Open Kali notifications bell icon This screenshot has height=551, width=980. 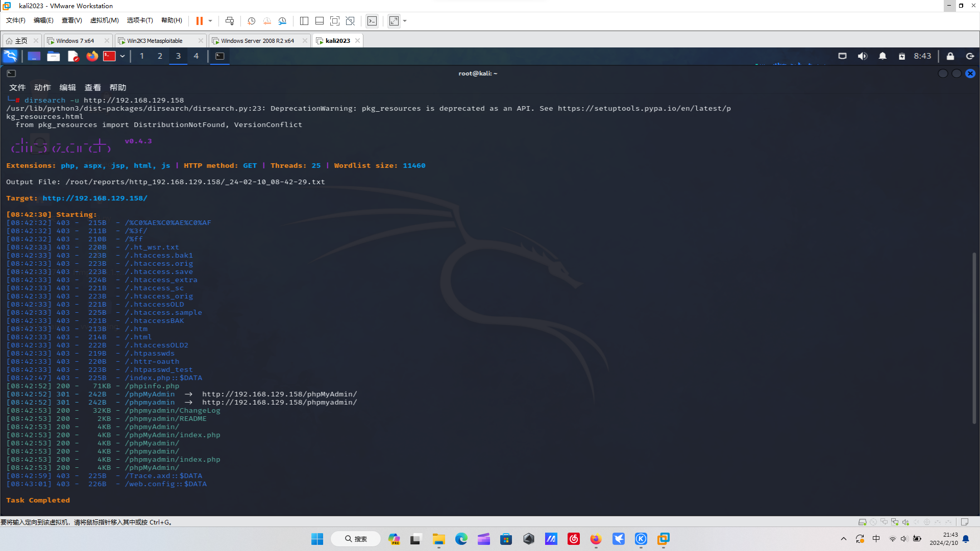pos(883,56)
